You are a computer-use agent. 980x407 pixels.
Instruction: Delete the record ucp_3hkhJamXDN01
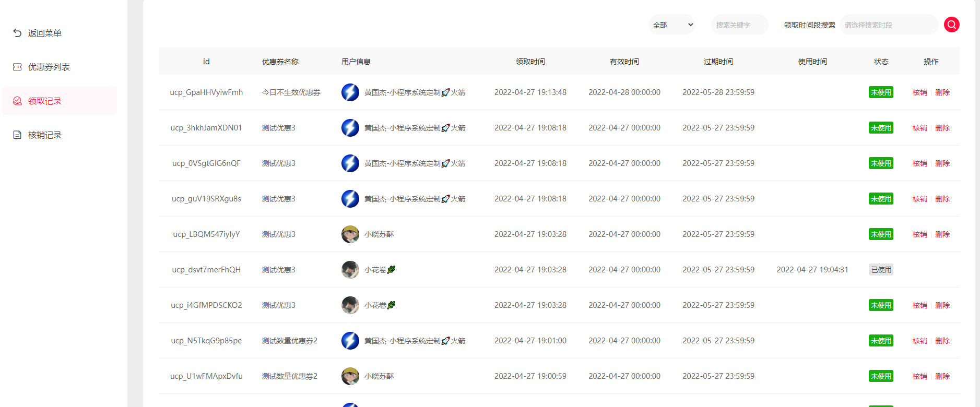(942, 128)
